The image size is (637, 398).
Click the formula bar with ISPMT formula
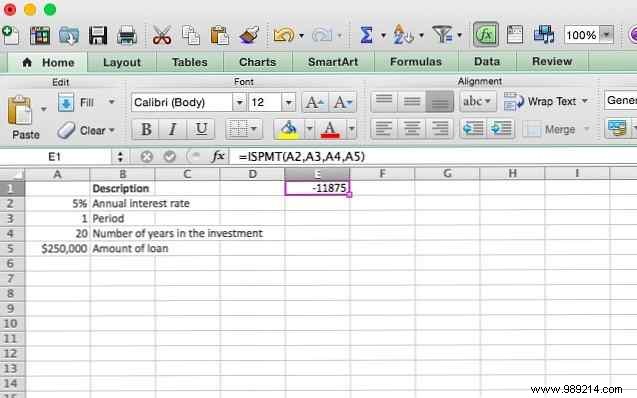point(433,156)
